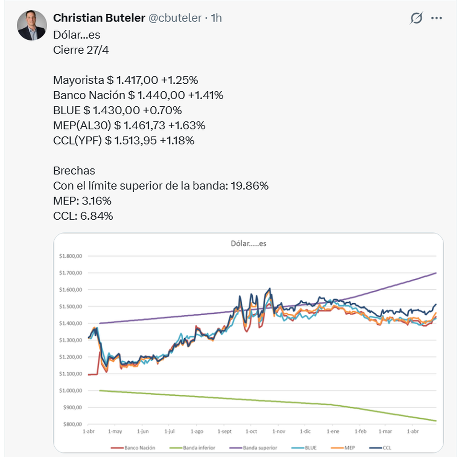This screenshot has height=457, width=476.
Task: Click the 1-nov marker on the x-axis
Action: [278, 431]
